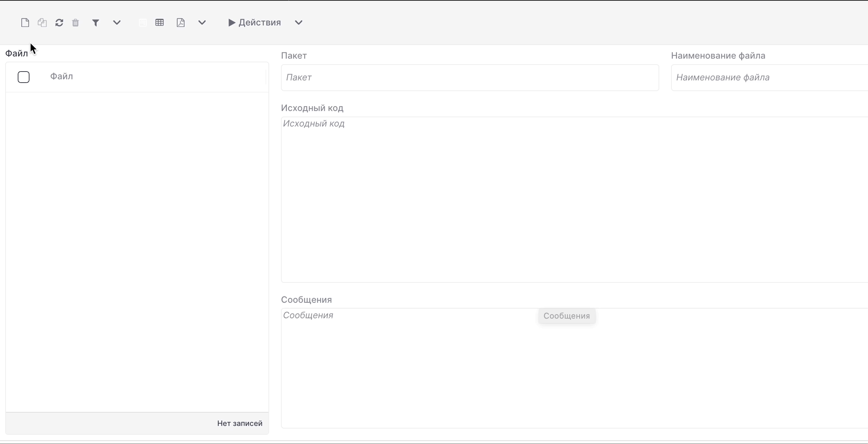Click the Нет записей status text
Viewport: 868px width, 444px height.
coord(240,423)
